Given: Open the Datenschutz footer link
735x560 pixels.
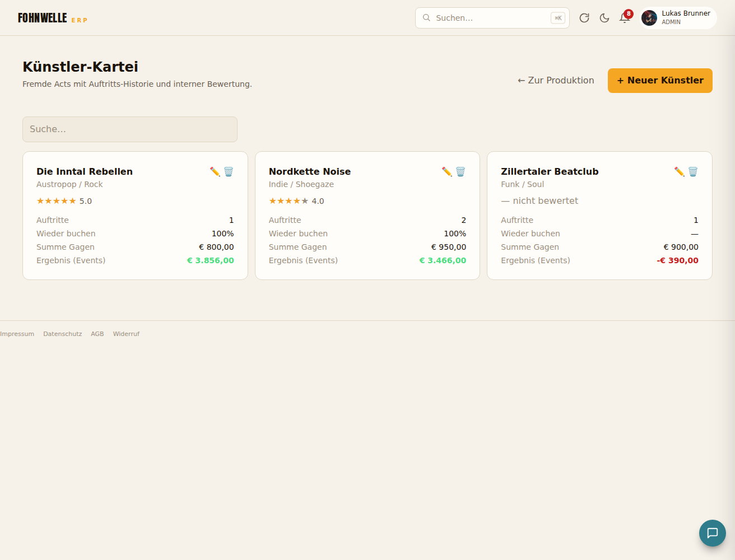Looking at the screenshot, I should click(x=63, y=334).
